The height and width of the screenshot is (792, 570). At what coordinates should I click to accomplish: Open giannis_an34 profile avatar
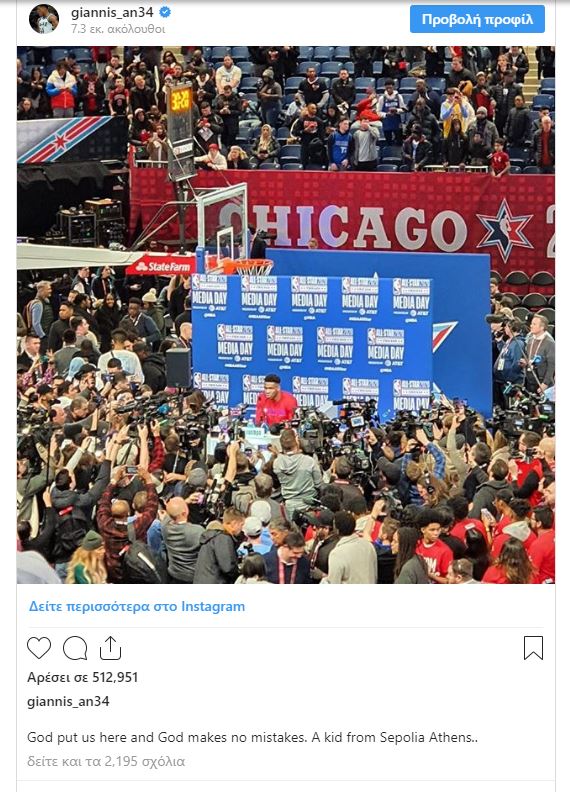click(43, 19)
